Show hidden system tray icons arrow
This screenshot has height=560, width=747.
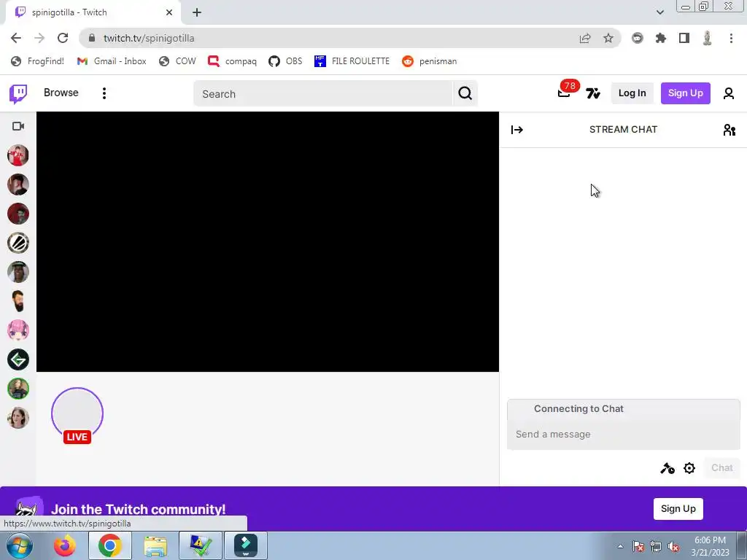[x=620, y=546]
